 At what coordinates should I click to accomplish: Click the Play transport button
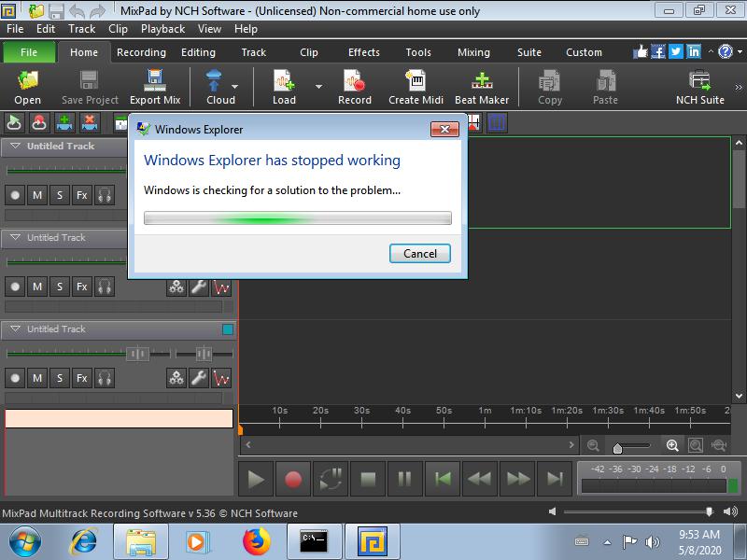click(256, 479)
